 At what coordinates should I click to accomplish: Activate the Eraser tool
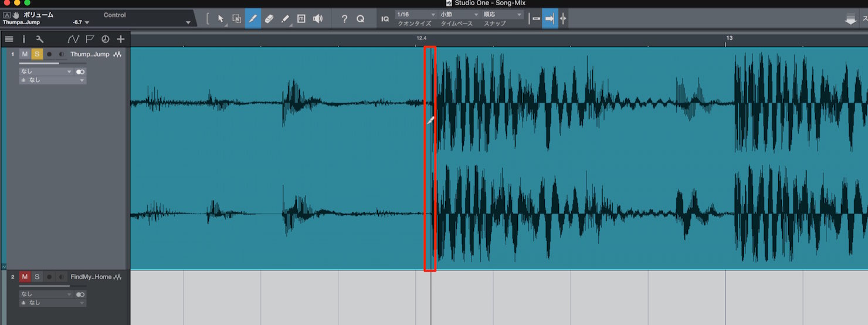(269, 19)
